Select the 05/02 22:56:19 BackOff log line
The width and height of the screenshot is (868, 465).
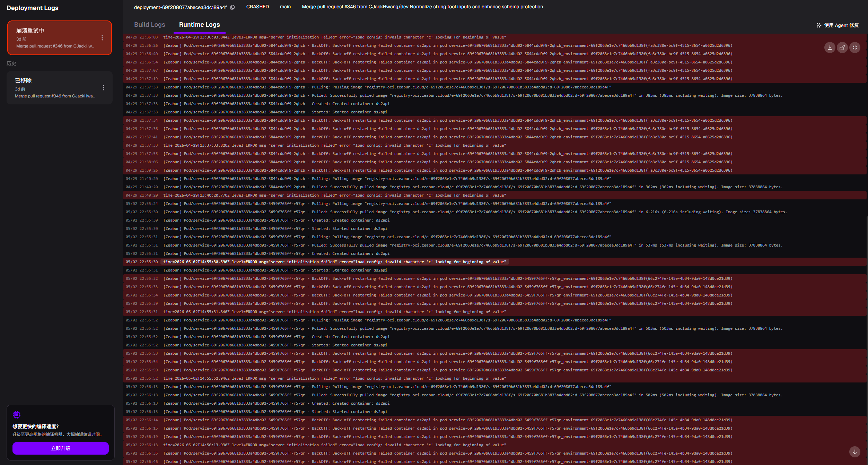coord(495,437)
